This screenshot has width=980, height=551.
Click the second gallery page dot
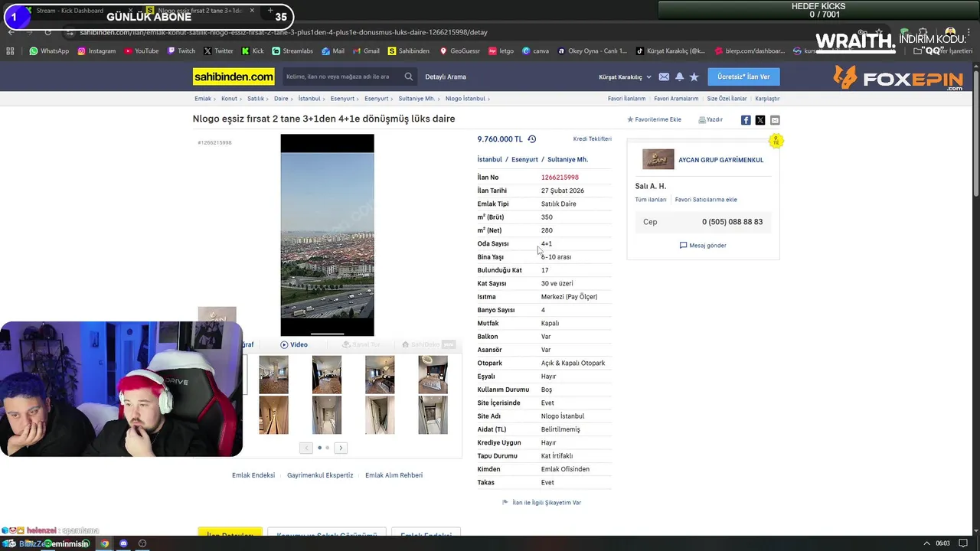coord(328,448)
